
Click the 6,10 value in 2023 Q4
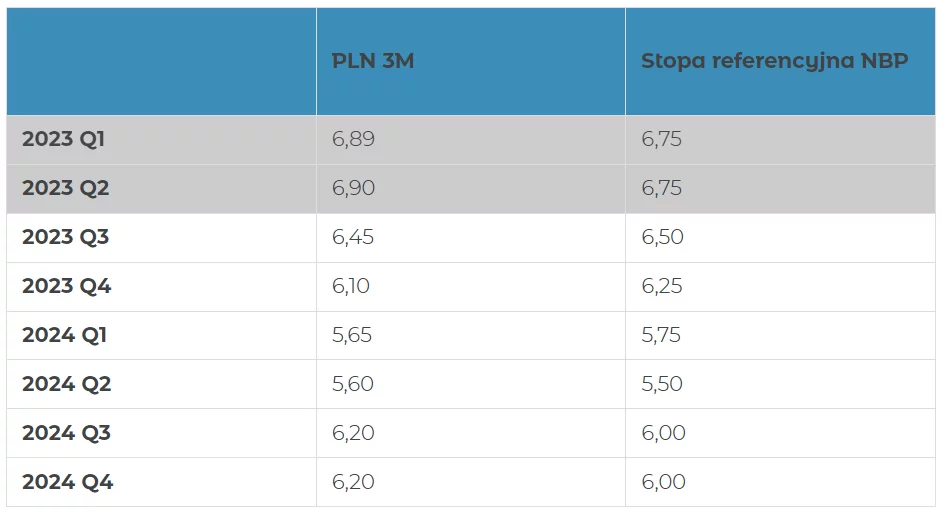pyautogui.click(x=351, y=286)
